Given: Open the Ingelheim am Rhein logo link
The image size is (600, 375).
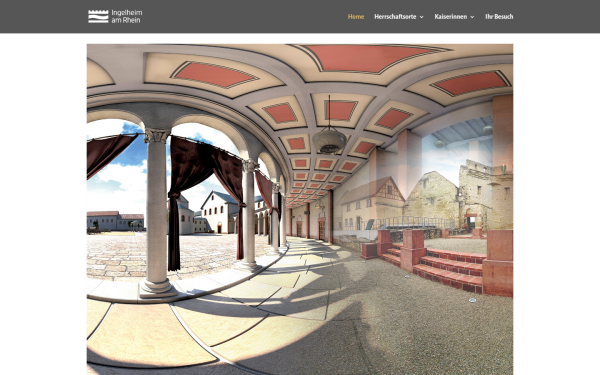Looking at the screenshot, I should point(115,16).
